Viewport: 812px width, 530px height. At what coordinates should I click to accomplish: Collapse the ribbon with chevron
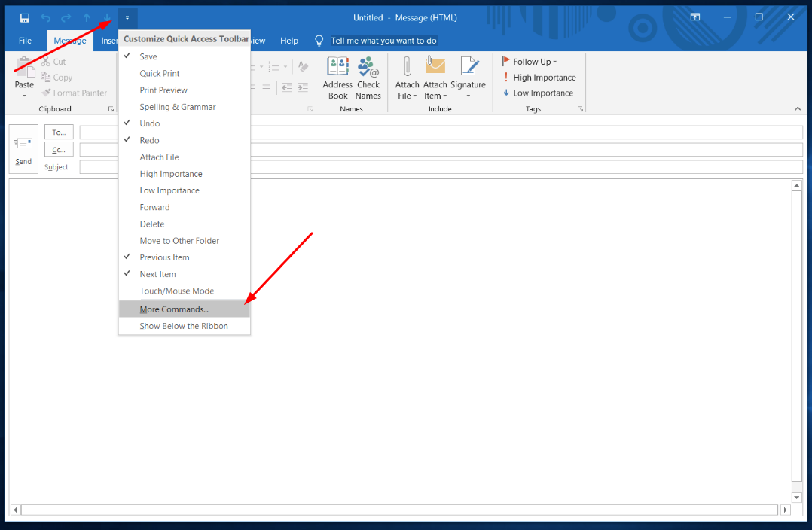click(798, 108)
